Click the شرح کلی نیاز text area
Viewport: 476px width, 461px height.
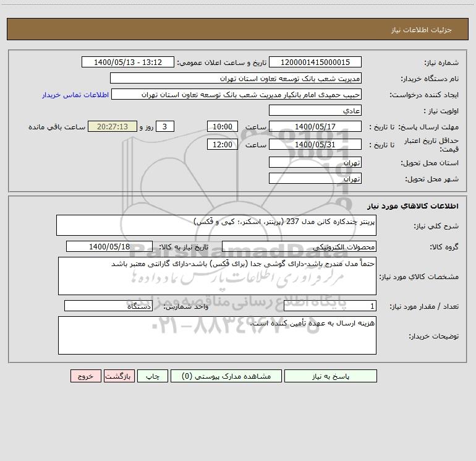(x=216, y=225)
